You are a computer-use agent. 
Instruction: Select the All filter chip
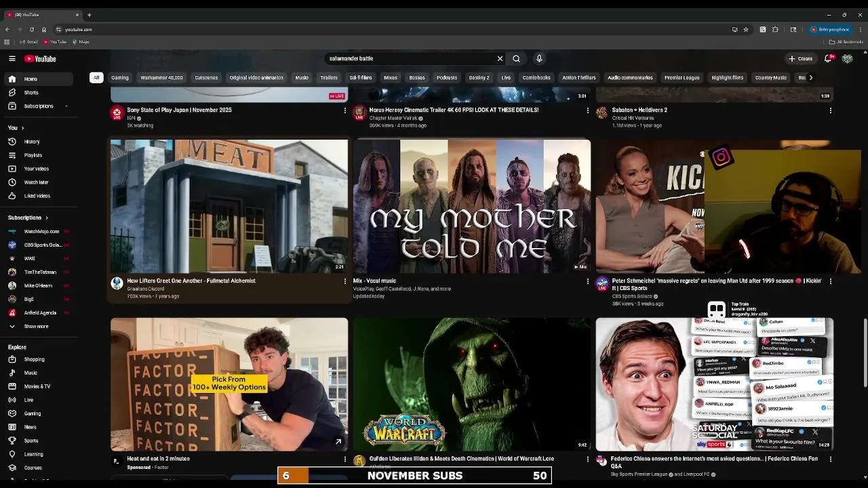(96, 78)
